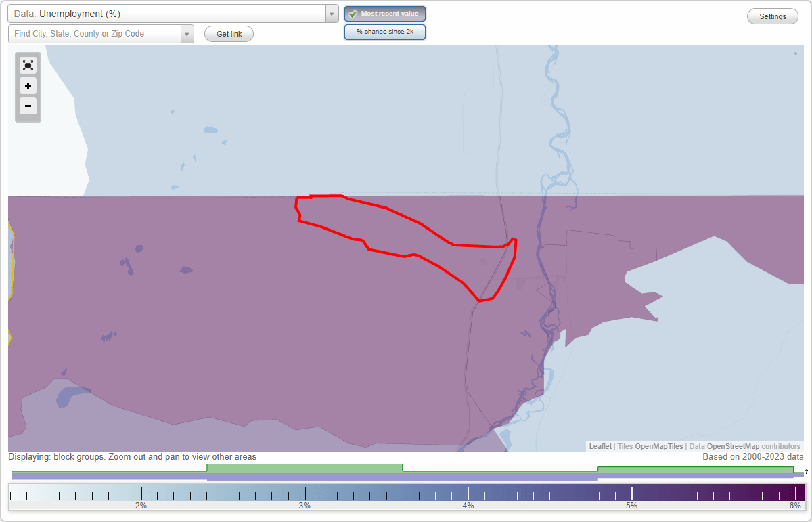Click the 2% mark on the legend
Viewport: 812px width, 522px height.
[141, 505]
